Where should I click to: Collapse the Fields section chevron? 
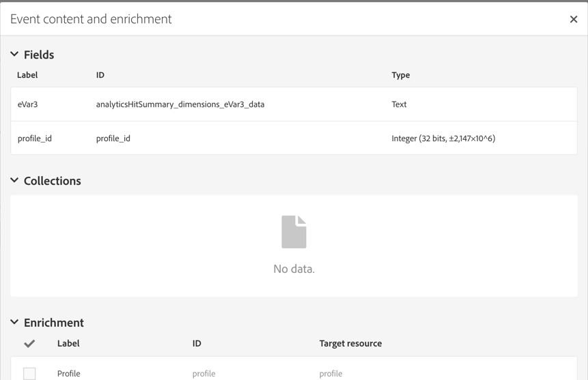(14, 55)
